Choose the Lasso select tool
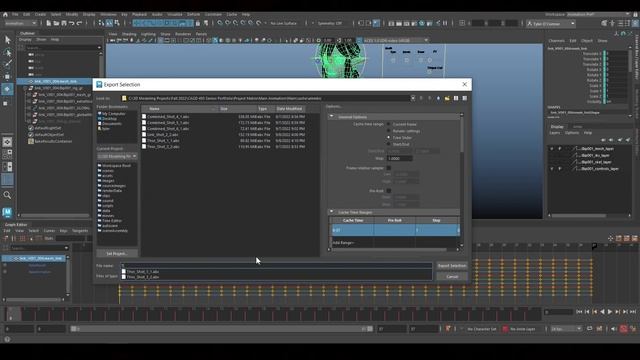The width and height of the screenshot is (640, 360). tap(7, 53)
